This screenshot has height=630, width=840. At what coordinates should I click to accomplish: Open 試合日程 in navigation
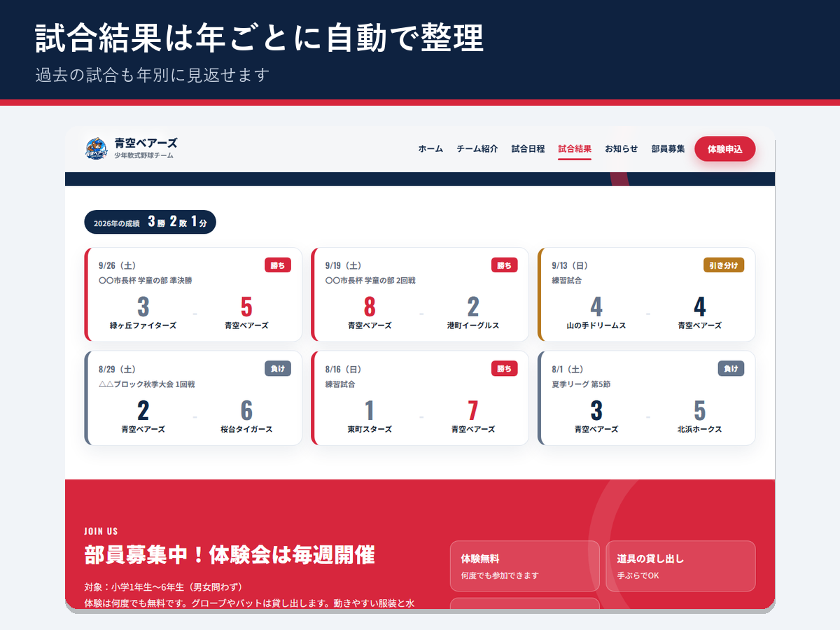pos(528,148)
